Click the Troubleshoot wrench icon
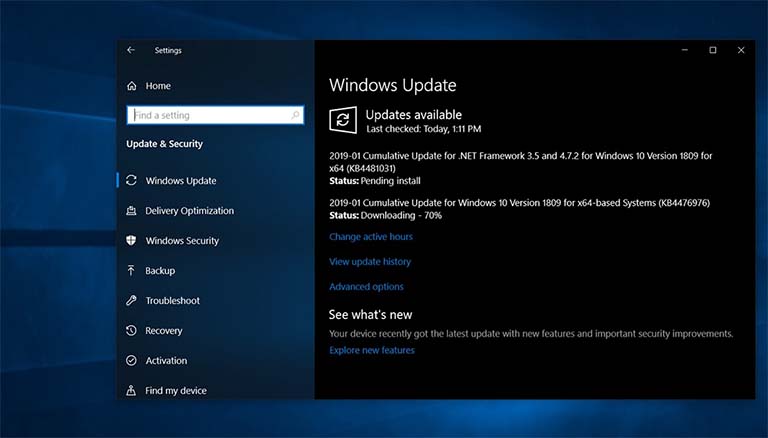Viewport: 768px width, 438px height. point(131,300)
